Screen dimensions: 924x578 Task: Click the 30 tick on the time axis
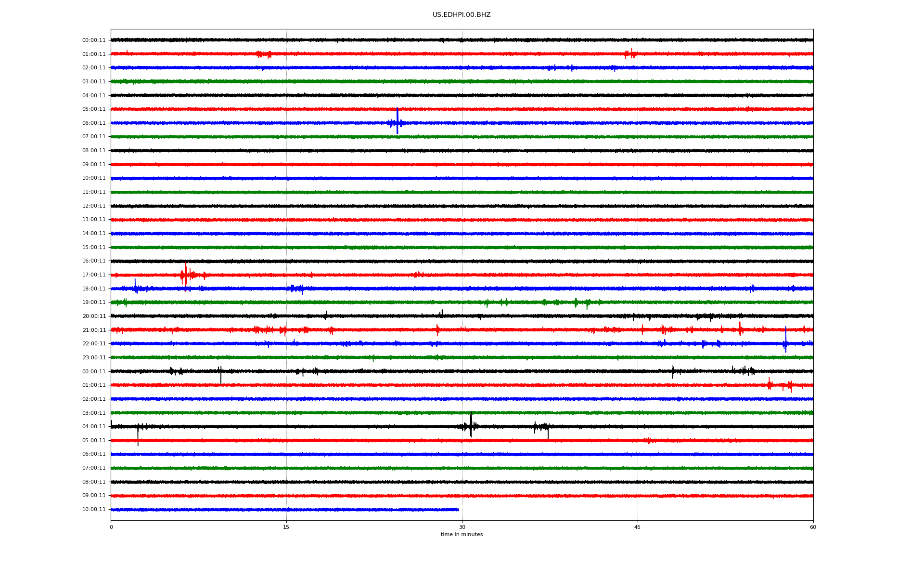pos(462,527)
